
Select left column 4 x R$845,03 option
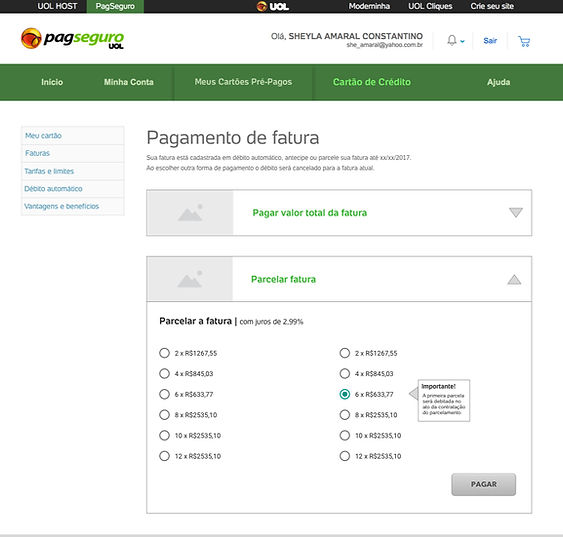coord(164,374)
